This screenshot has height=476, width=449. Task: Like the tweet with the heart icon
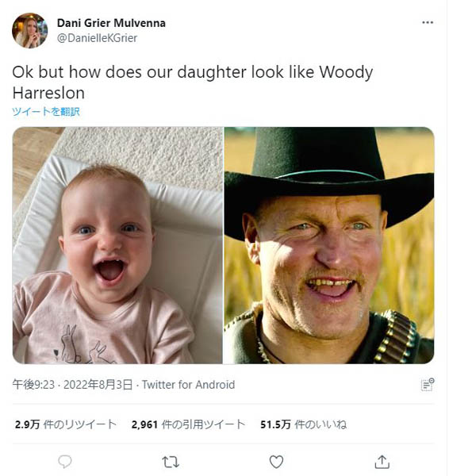tap(276, 462)
